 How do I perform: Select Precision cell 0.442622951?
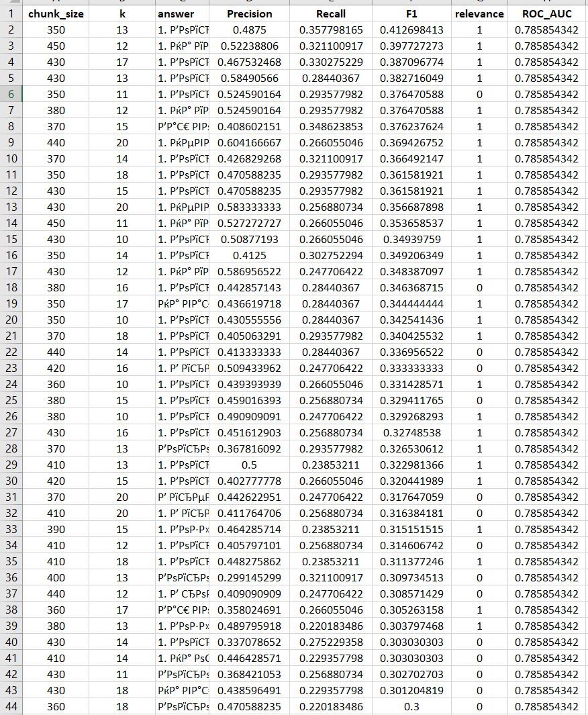[249, 497]
